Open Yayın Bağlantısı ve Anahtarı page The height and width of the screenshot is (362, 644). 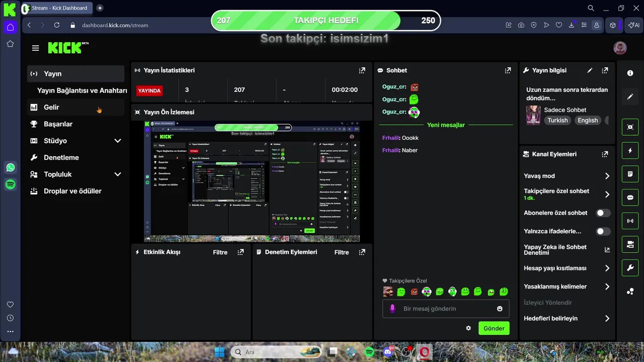[82, 90]
